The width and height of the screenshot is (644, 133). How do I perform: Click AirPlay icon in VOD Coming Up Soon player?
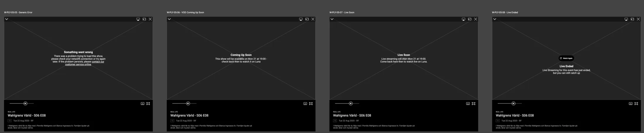pyautogui.click(x=301, y=19)
